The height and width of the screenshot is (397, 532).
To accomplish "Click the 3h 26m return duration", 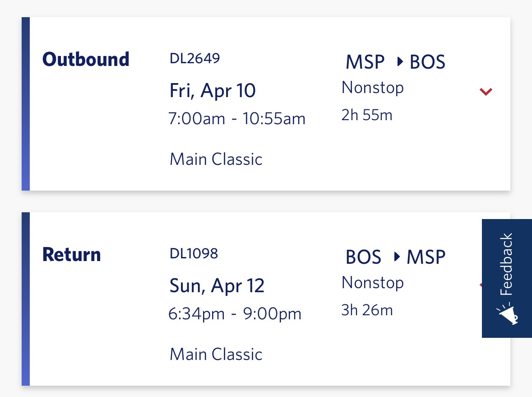I will [x=367, y=310].
